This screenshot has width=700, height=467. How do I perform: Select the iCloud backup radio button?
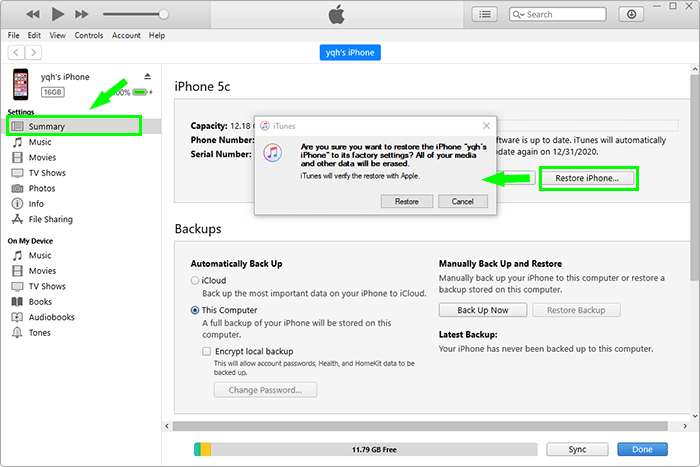(x=195, y=280)
